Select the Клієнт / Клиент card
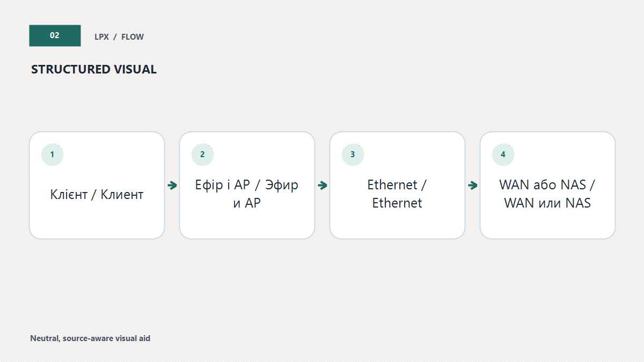 coord(97,185)
